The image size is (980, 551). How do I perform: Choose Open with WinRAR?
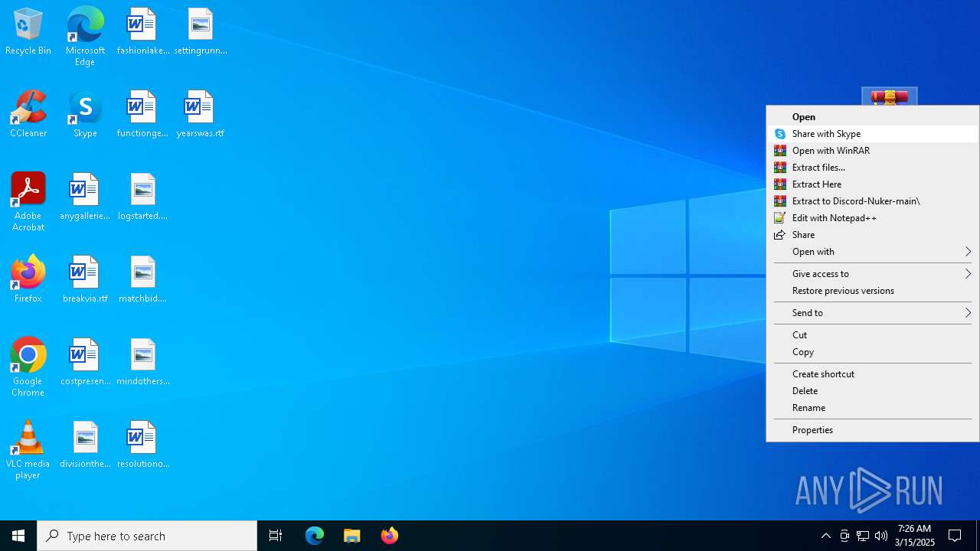point(873,151)
